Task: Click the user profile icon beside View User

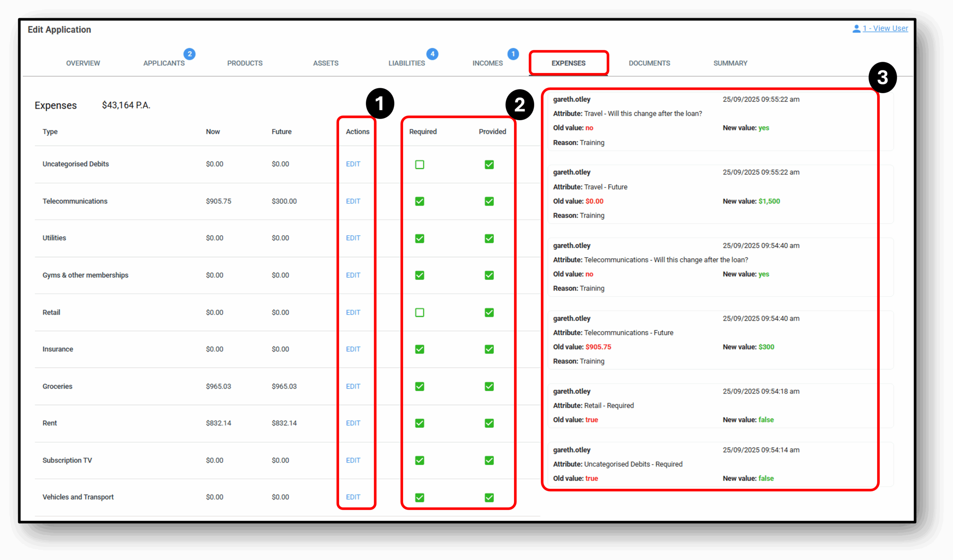Action: (x=856, y=29)
